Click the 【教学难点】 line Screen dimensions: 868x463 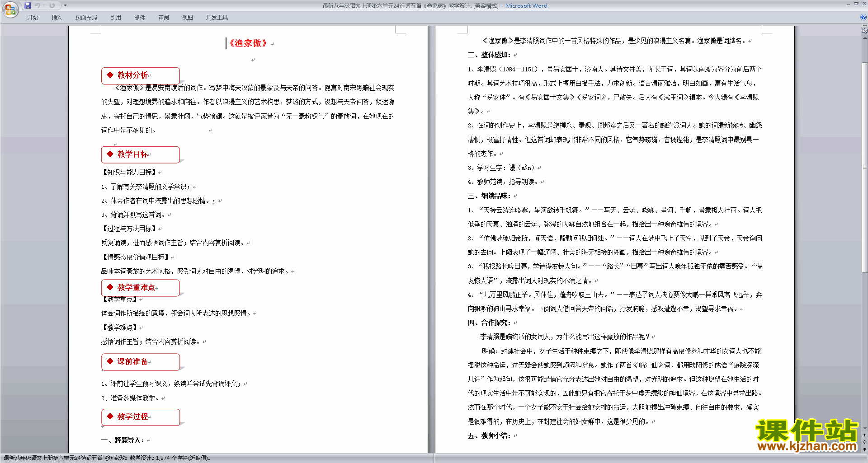click(120, 327)
